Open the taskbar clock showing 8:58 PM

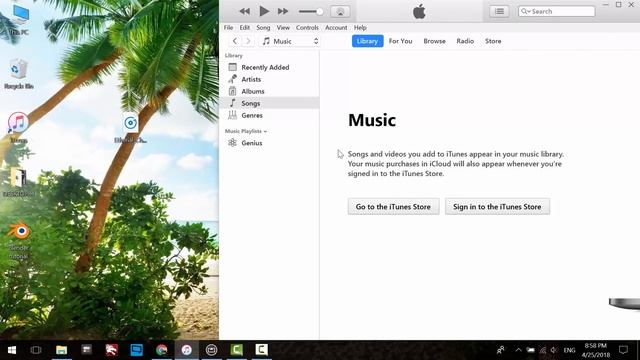[x=596, y=350]
